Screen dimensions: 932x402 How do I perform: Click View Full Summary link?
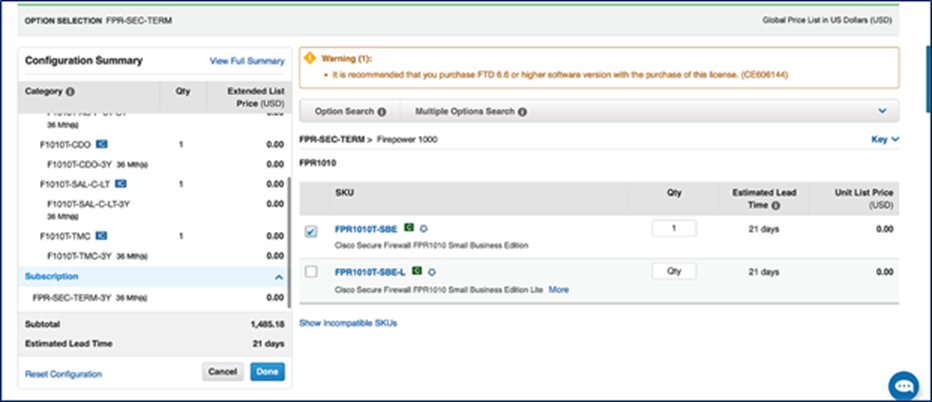tap(247, 61)
